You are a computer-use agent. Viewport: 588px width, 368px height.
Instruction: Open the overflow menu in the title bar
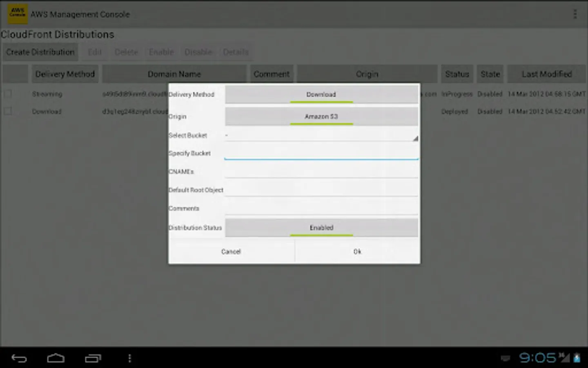point(575,14)
